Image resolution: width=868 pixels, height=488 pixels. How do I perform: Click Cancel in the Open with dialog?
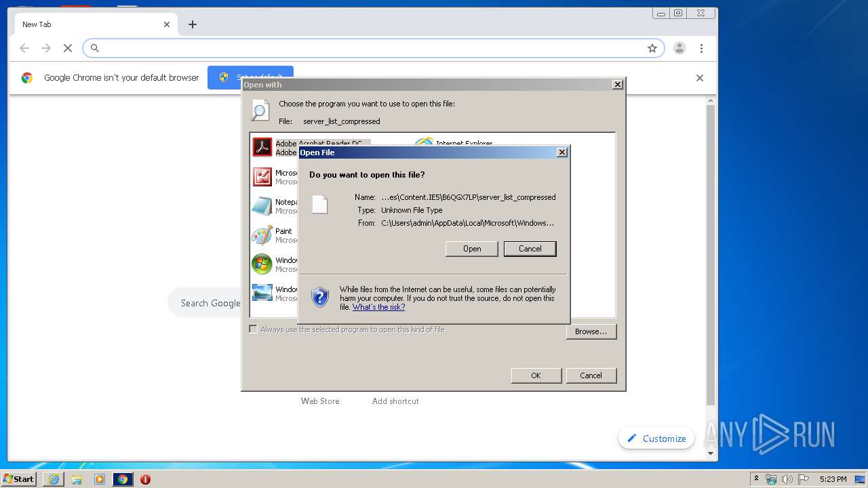coord(591,375)
